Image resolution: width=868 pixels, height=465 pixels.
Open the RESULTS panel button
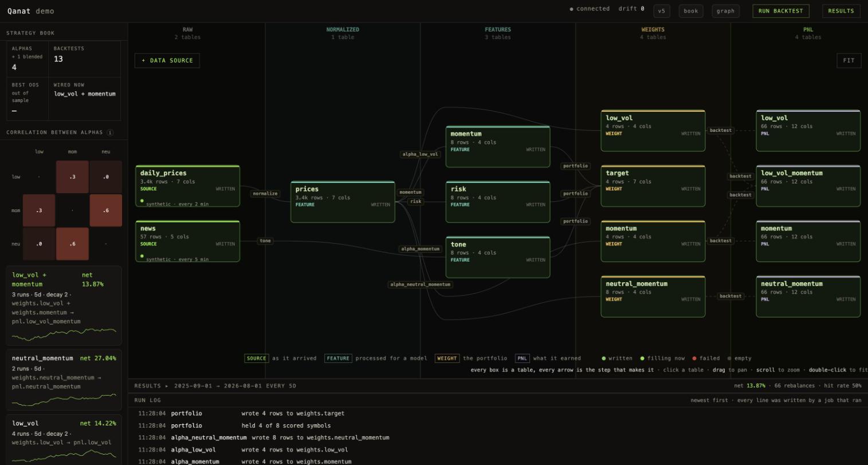point(841,11)
